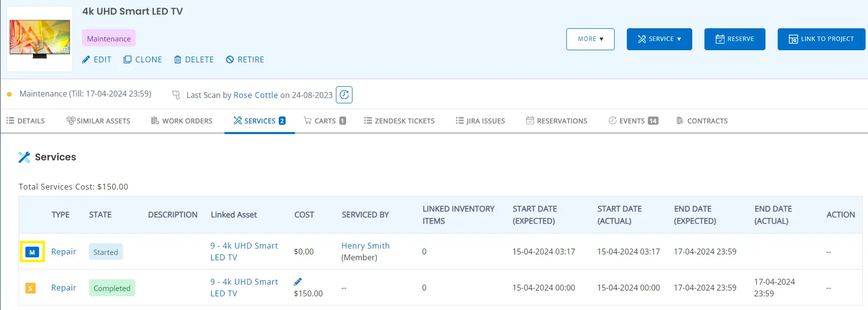The width and height of the screenshot is (868, 310).
Task: Click the scan history clock icon
Action: 344,95
